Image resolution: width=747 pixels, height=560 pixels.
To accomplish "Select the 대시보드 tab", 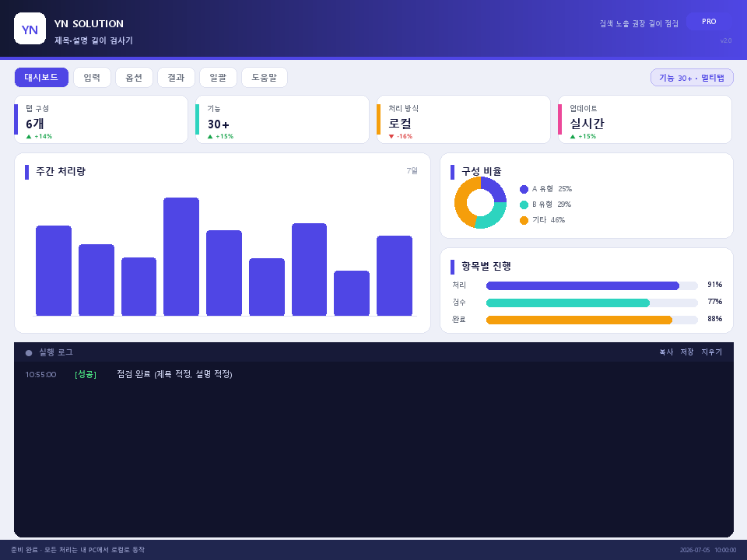I will [41, 78].
